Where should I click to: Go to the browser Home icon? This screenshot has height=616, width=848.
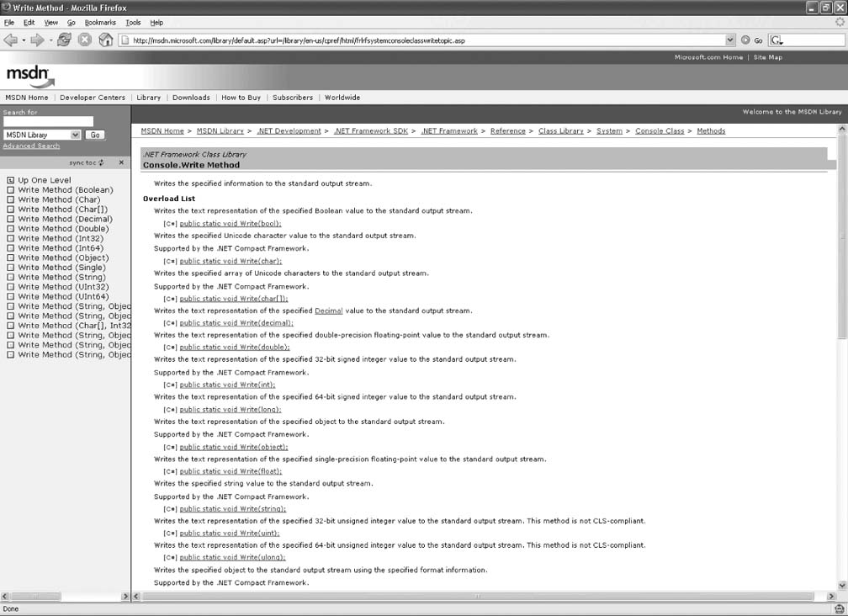click(106, 40)
